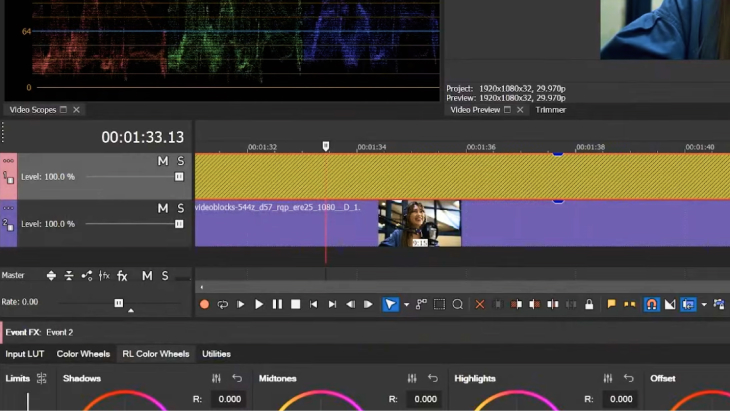The width and height of the screenshot is (730, 411).
Task: Click the Lock event padlock icon
Action: pos(589,304)
